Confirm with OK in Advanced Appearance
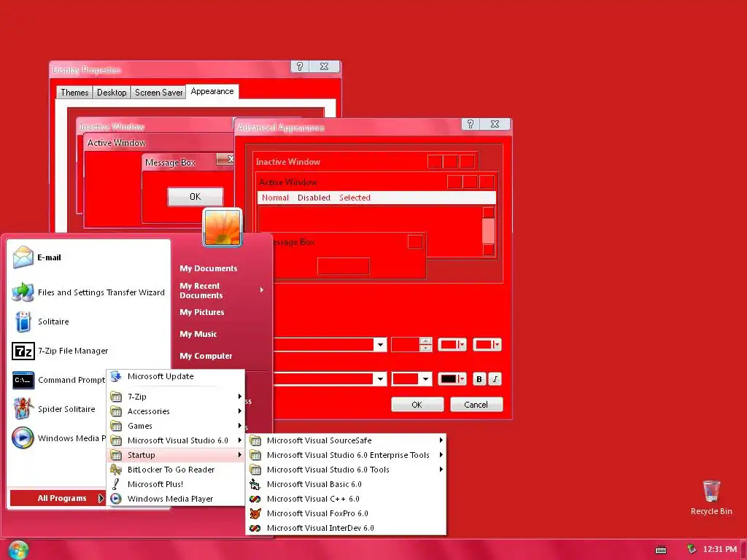Screen dimensions: 747x560 pyautogui.click(x=417, y=405)
